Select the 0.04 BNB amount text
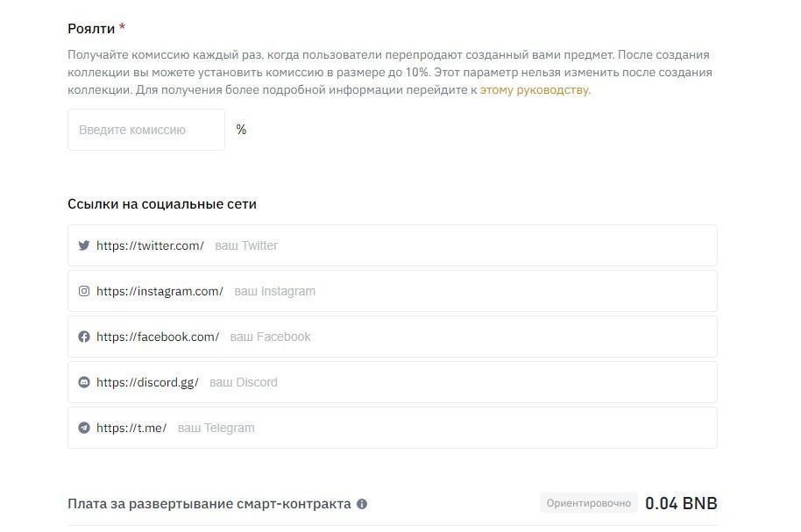 681,503
